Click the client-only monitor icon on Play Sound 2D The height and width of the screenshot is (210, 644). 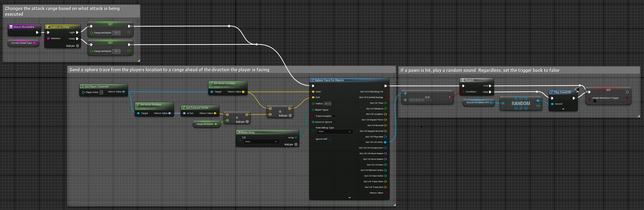point(577,90)
